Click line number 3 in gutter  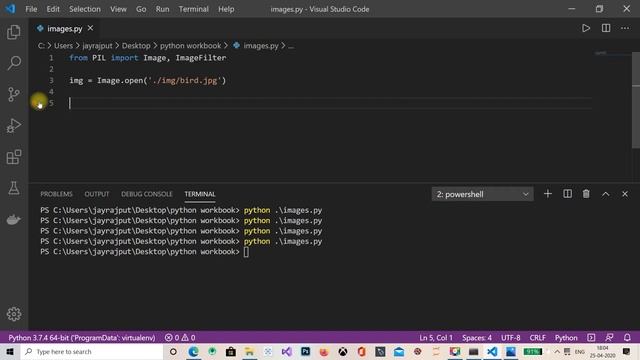tap(51, 80)
